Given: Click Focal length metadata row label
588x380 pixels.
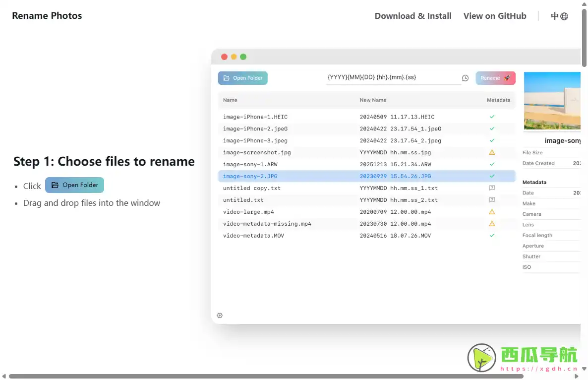Looking at the screenshot, I should click(537, 235).
